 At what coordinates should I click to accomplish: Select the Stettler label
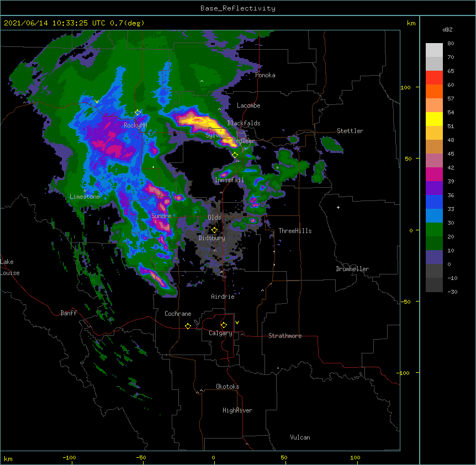click(350, 131)
